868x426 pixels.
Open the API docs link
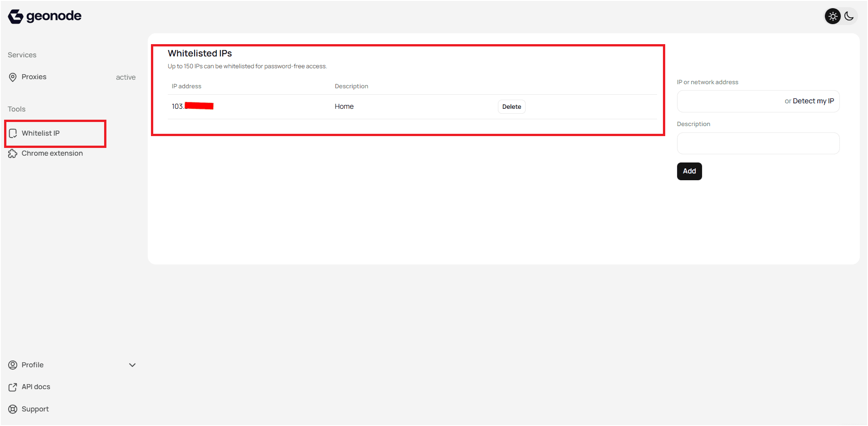(36, 386)
